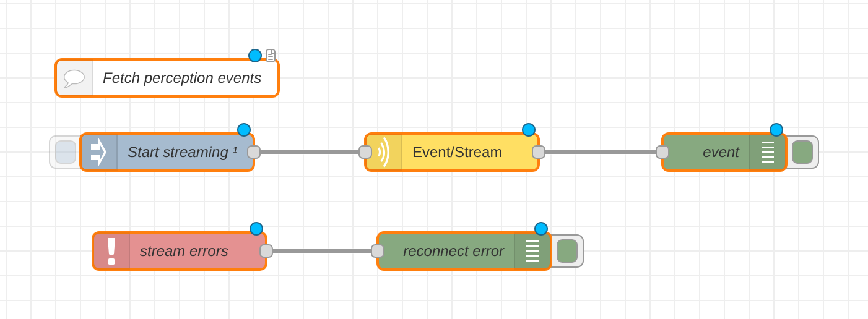Select the reconnect error node label
This screenshot has width=868, height=319.
coord(453,251)
